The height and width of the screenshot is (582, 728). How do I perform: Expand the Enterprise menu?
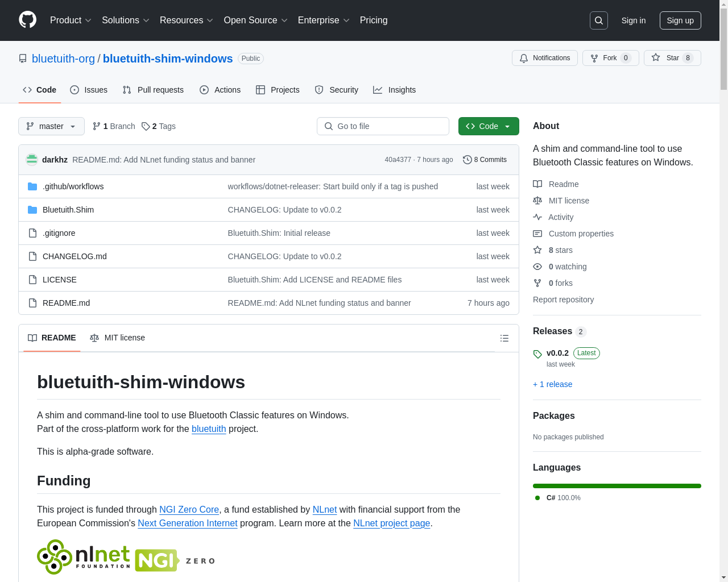coord(324,20)
